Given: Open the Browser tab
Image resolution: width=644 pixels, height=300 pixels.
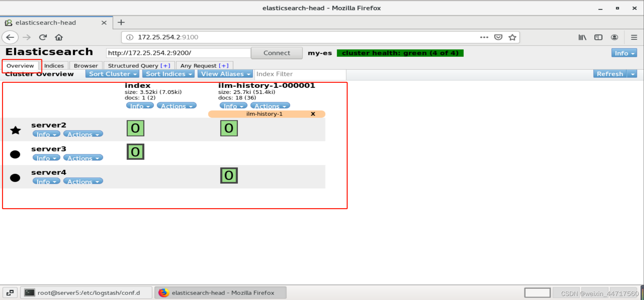Looking at the screenshot, I should coord(86,66).
